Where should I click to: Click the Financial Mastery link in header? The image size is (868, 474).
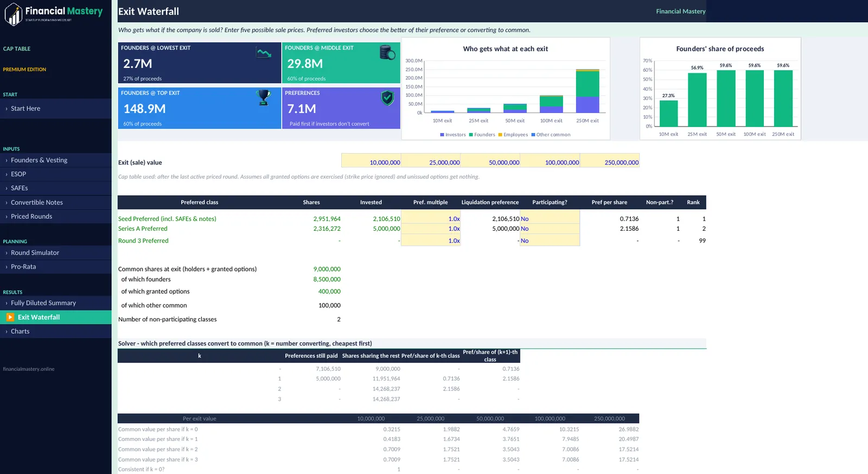[x=681, y=11]
